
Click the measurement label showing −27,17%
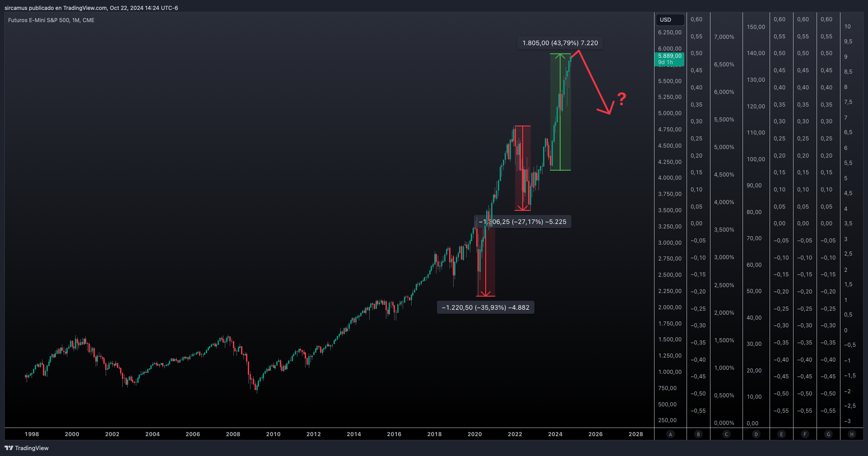(x=523, y=222)
